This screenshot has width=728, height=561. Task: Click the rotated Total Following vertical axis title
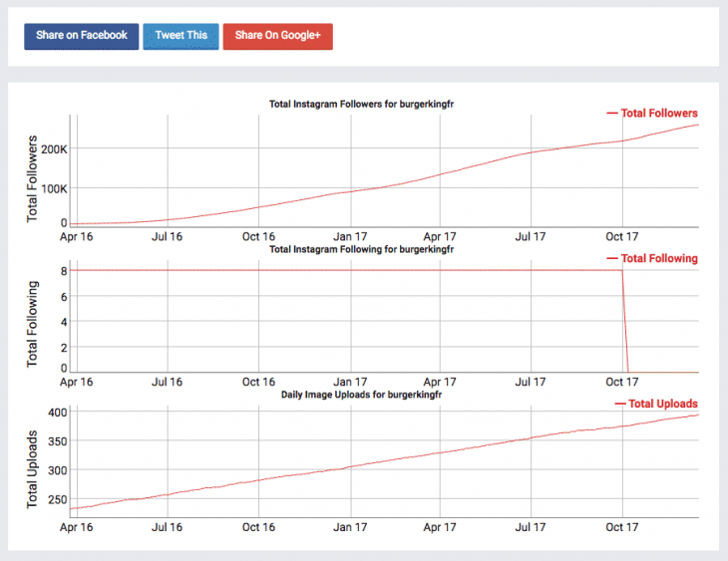coord(32,324)
